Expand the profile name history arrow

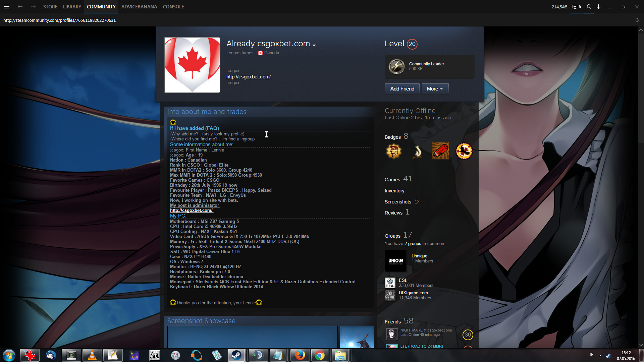(x=314, y=45)
